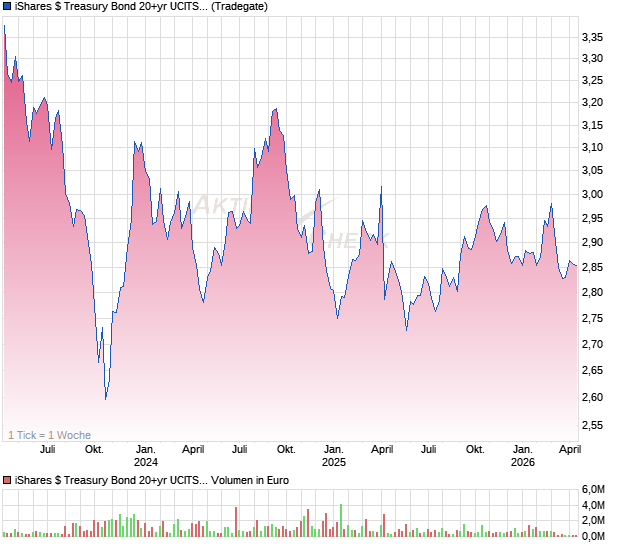Click the 2,0M volume axis label
Screen dimensions: 620x546
point(594,521)
